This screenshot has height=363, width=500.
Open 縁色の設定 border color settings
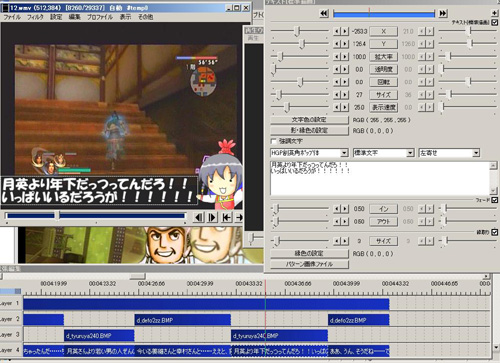click(x=309, y=253)
